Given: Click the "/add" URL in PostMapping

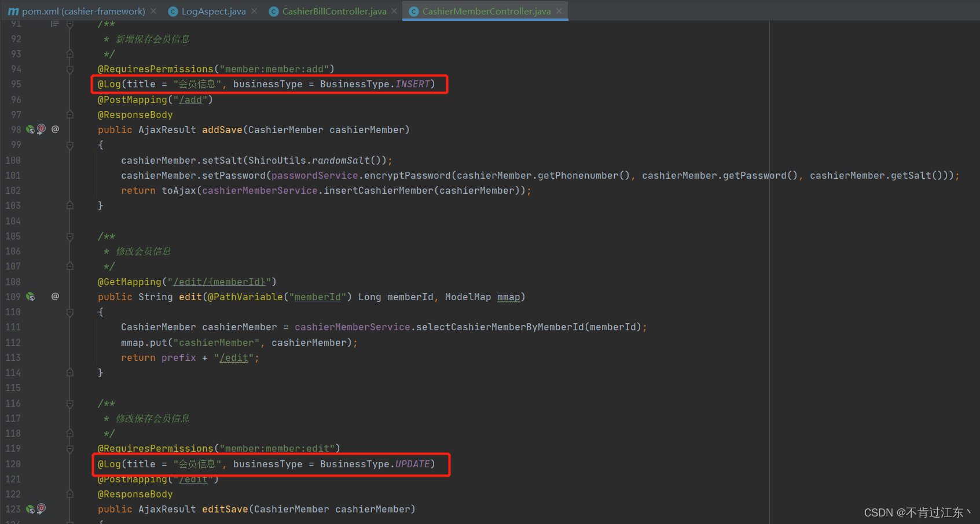Looking at the screenshot, I should coord(190,99).
